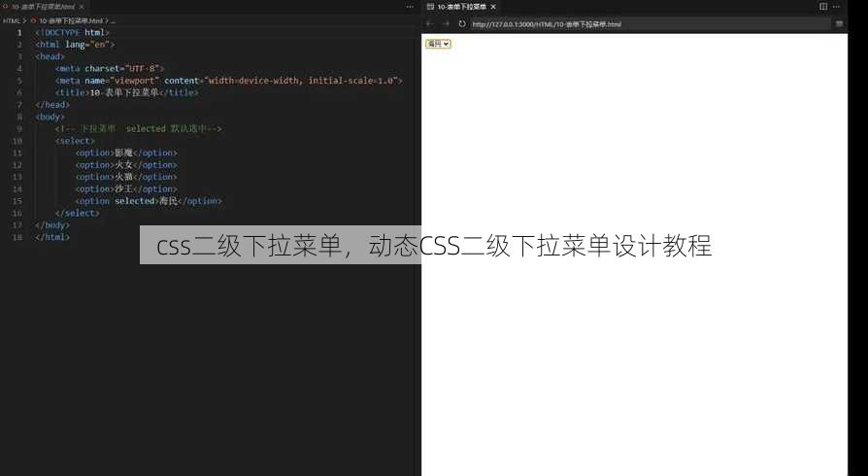This screenshot has height=476, width=868.
Task: Click the closing </body> tag
Action: (52, 225)
